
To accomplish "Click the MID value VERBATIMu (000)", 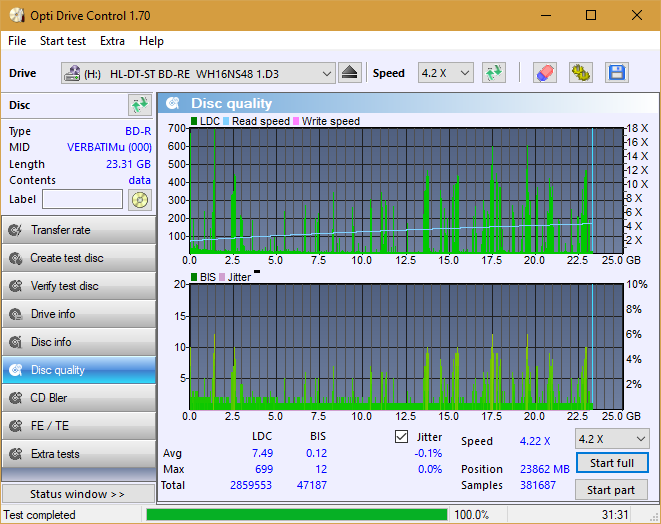I will pos(109,147).
